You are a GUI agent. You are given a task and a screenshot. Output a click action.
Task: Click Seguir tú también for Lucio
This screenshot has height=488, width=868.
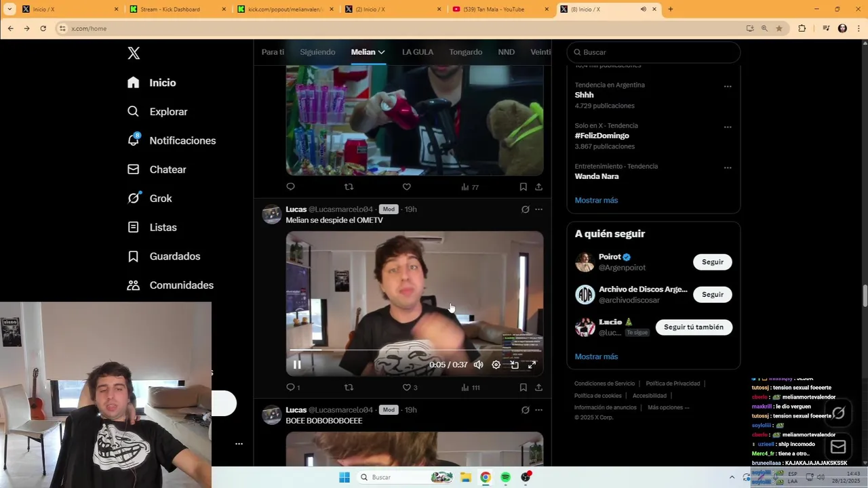[694, 327]
